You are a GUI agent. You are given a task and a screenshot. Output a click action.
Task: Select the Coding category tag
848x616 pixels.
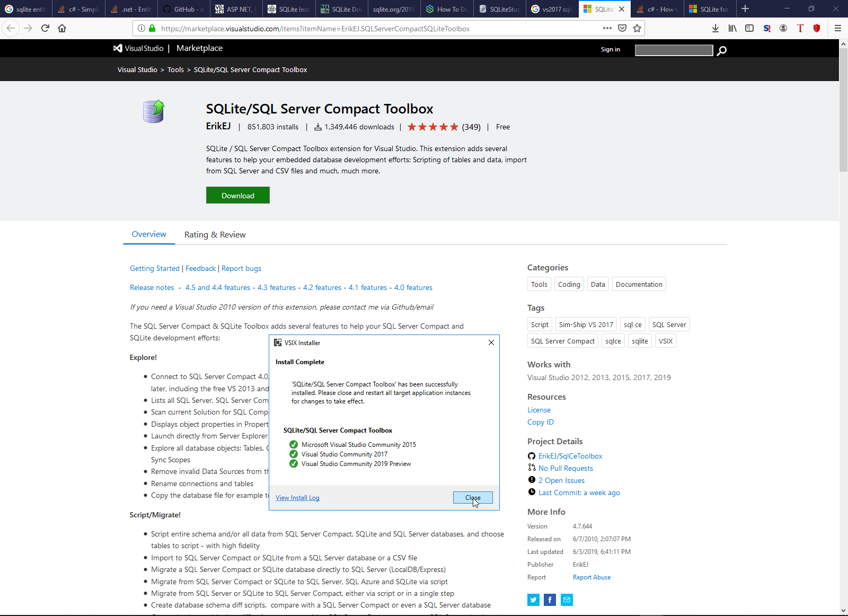click(569, 284)
